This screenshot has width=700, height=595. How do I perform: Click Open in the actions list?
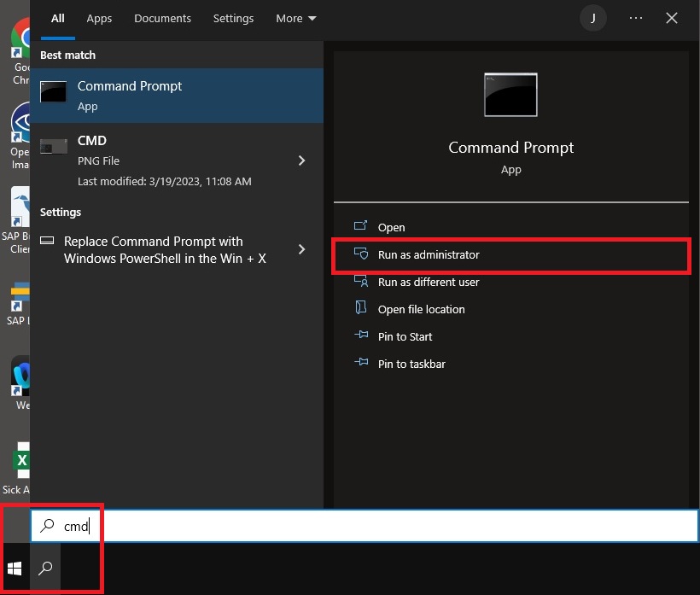(511, 227)
